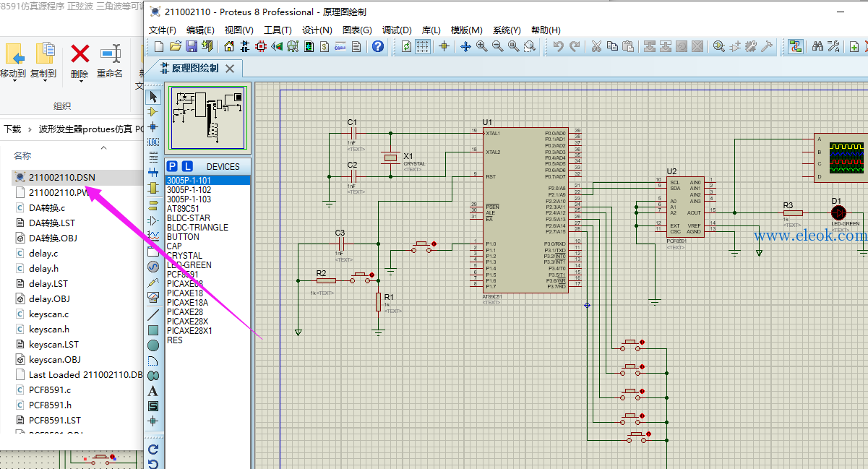Zoom in with the magnifier plus icon
Screen dimensions: 868x469
point(481,47)
